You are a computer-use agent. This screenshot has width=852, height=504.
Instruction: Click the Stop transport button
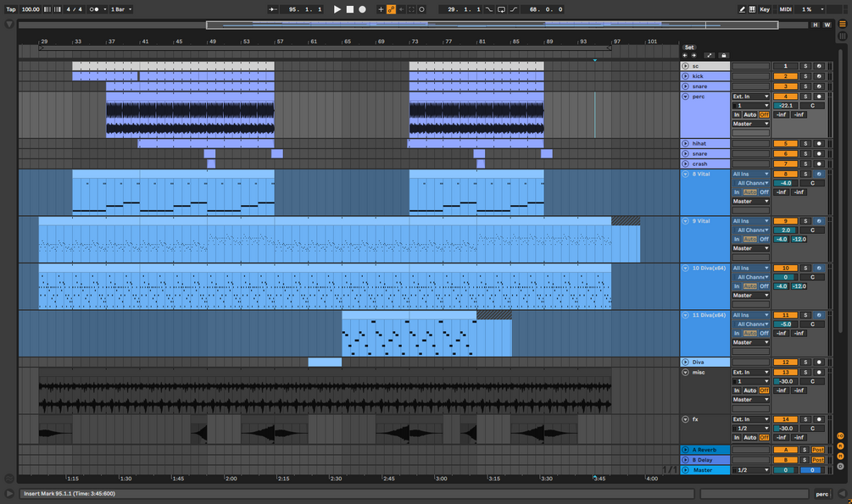pos(350,9)
